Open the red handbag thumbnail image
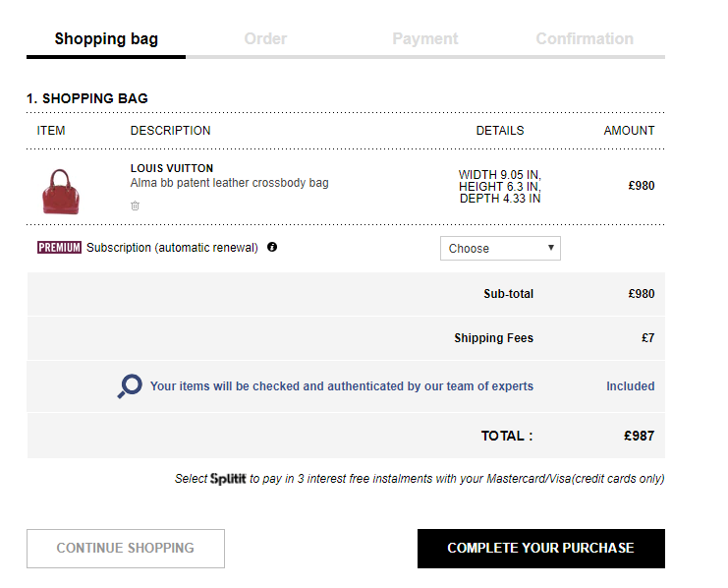This screenshot has height=588, width=728. click(x=60, y=191)
